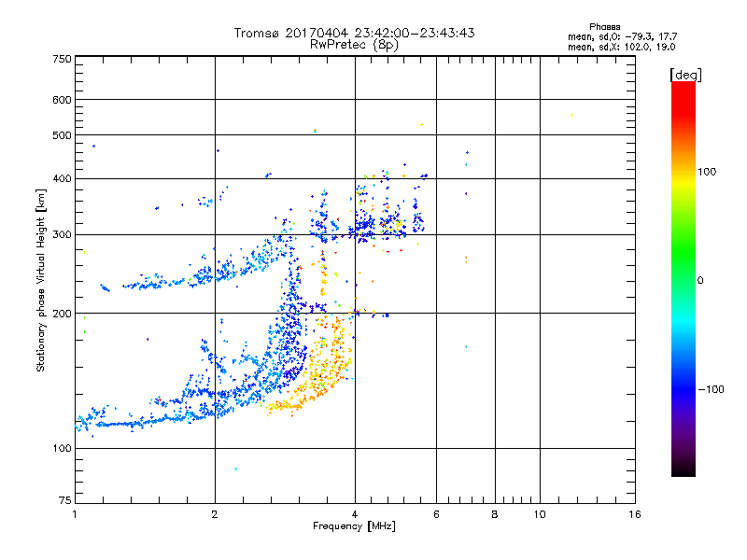Click the 'Stationary phase Virtual Height [km]' axis label

[x=41, y=280]
